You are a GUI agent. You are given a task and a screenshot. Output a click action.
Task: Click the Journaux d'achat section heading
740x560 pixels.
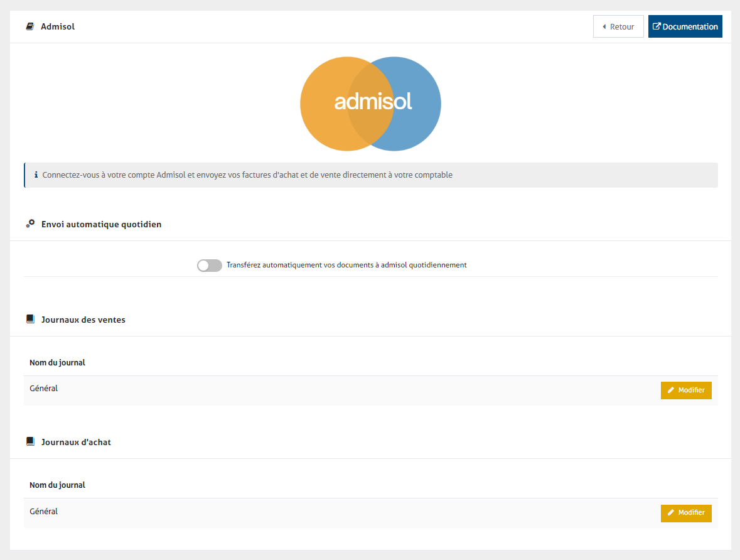click(76, 442)
